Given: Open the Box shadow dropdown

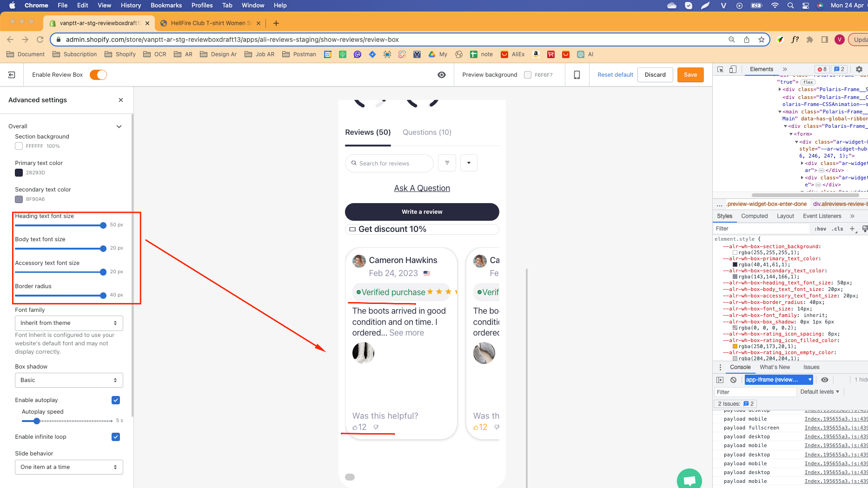Looking at the screenshot, I should [69, 380].
